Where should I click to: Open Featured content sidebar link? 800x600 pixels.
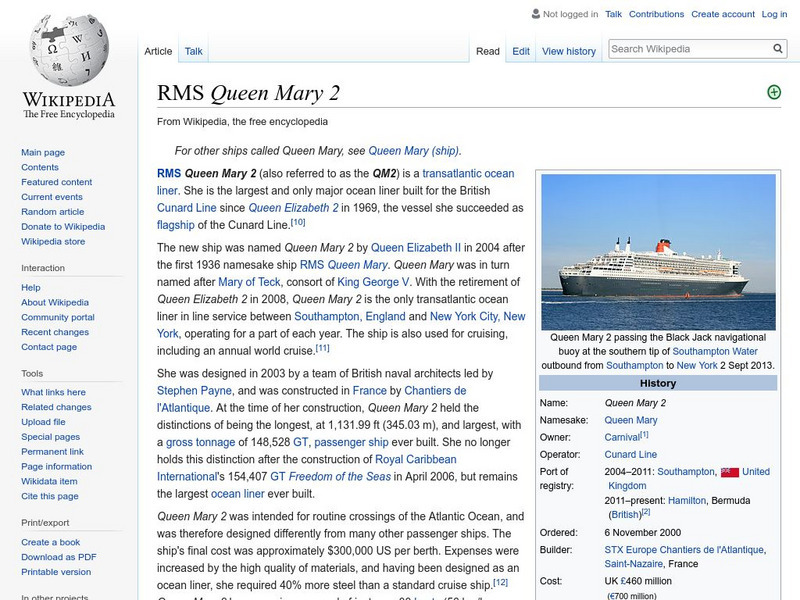[57, 182]
